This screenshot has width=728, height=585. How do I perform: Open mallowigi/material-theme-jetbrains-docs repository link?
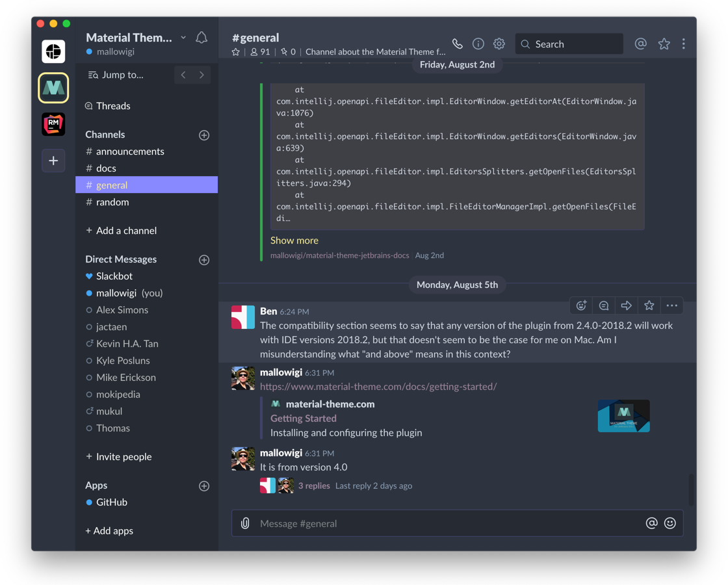tap(340, 255)
